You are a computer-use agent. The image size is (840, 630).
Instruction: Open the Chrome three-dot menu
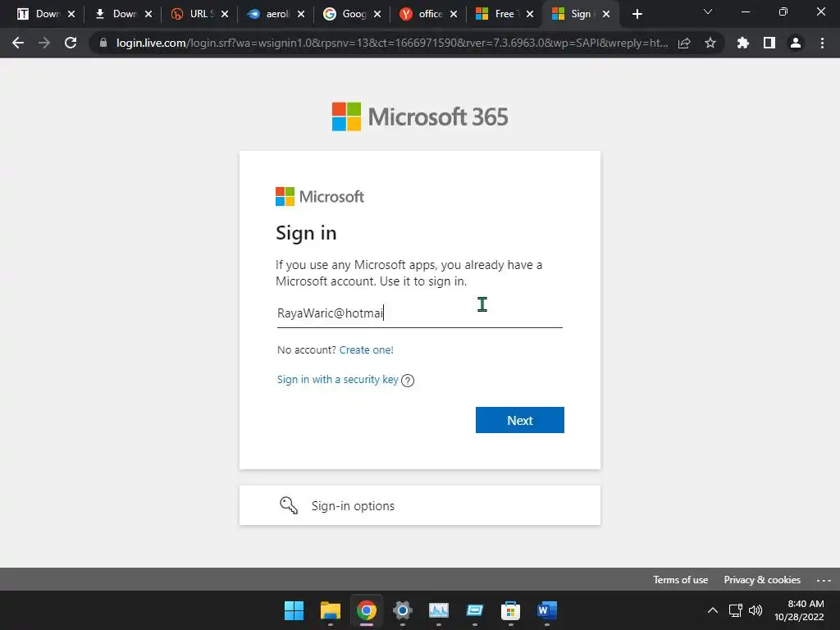[x=822, y=43]
